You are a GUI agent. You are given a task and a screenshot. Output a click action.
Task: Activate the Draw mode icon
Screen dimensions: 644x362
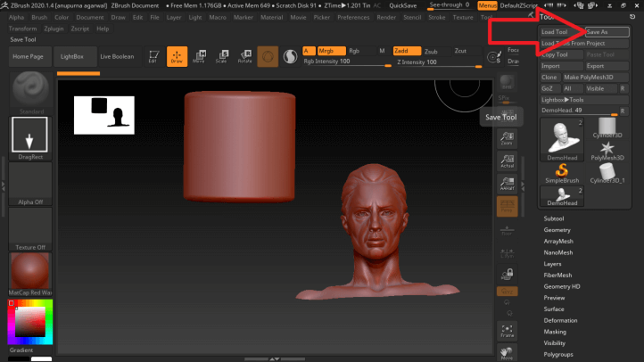tap(177, 56)
